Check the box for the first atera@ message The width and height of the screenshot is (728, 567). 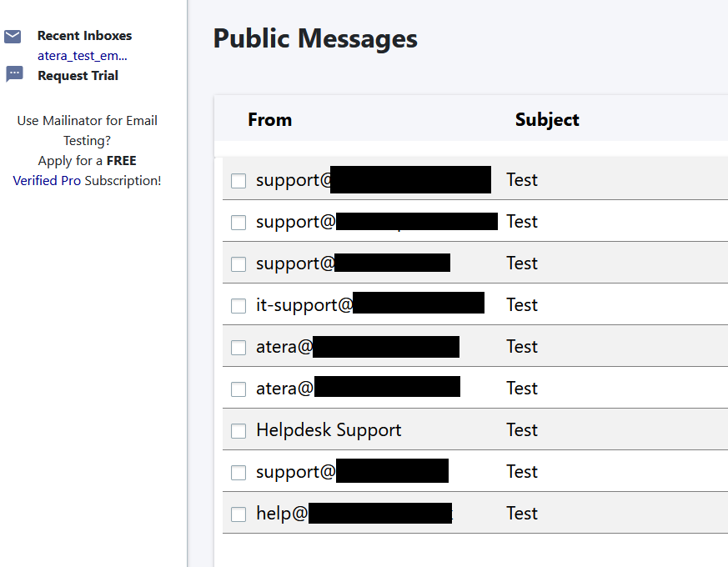238,348
